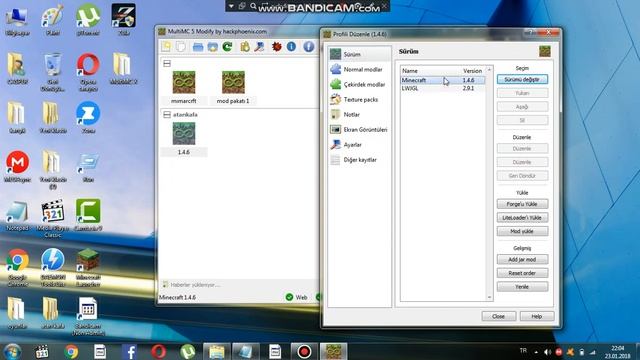This screenshot has width=640, height=360.
Task: Click the Geri Döndür button
Action: tap(522, 176)
